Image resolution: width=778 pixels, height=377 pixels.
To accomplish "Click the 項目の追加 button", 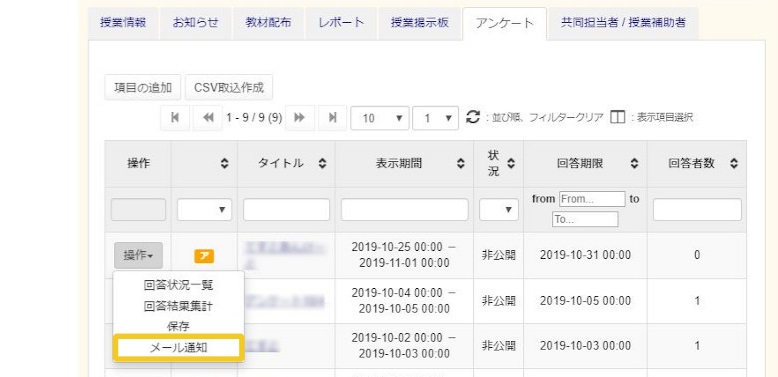I will click(143, 88).
